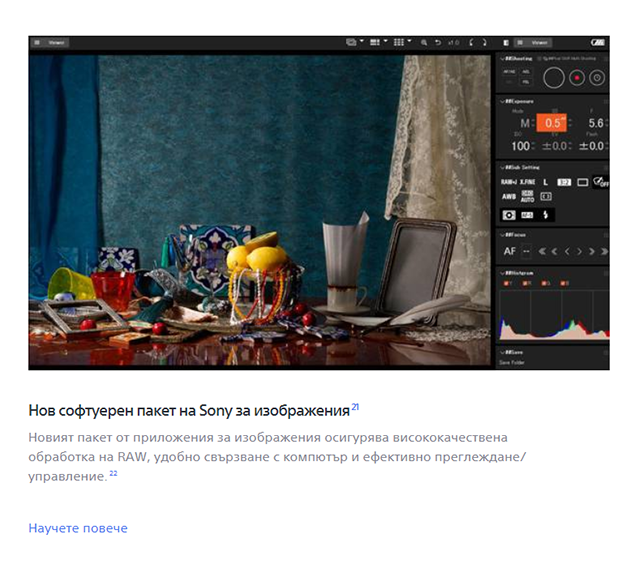Click the battery status icon
Viewport: 629px width, 564px height.
[x=597, y=43]
